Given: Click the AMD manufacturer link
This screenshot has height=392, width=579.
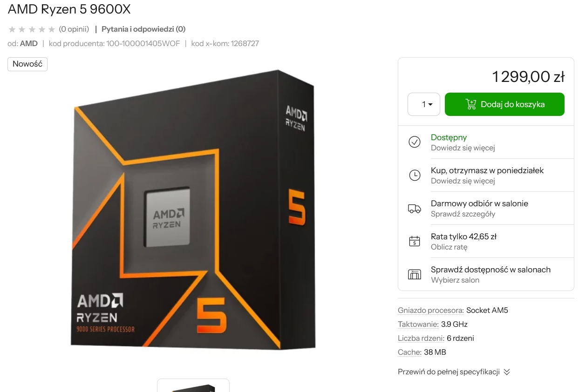Looking at the screenshot, I should pyautogui.click(x=29, y=44).
